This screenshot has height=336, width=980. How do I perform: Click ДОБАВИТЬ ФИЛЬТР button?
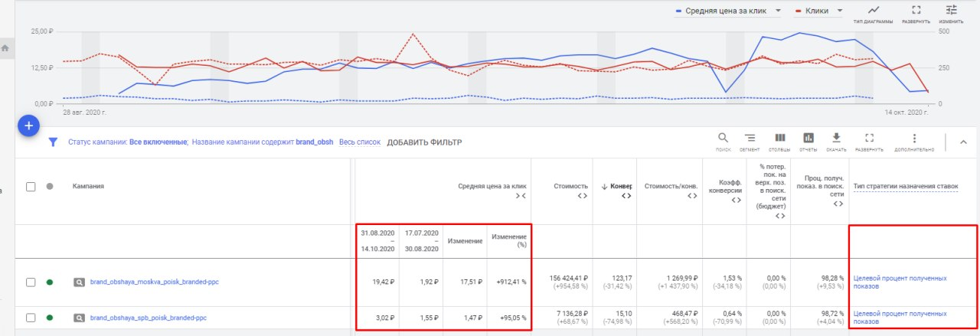coord(424,142)
